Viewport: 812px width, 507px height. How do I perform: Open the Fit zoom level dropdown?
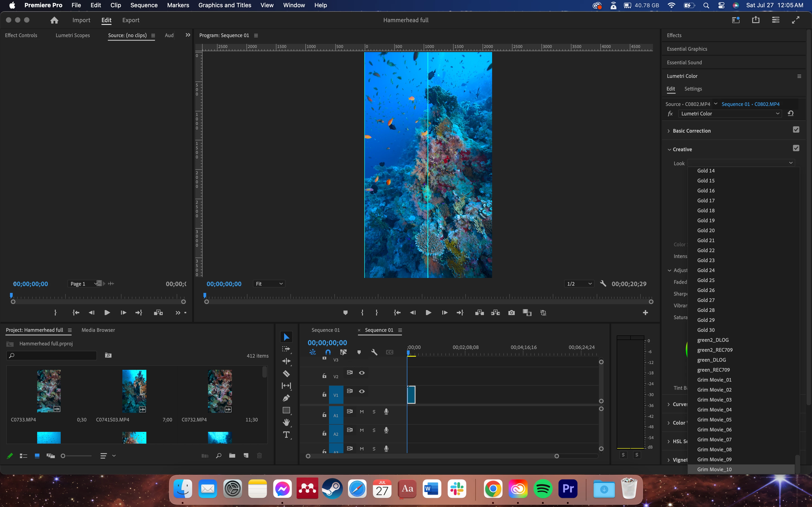coord(269,284)
